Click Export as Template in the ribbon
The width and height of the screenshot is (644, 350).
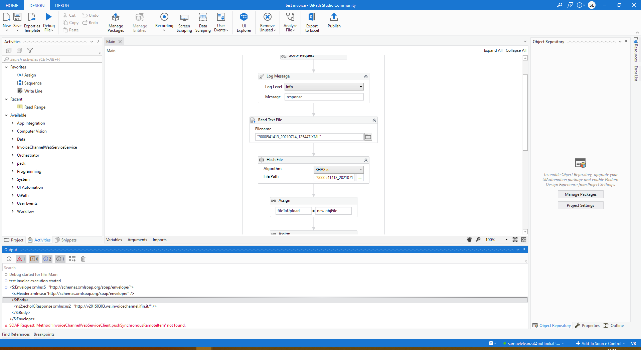pyautogui.click(x=32, y=22)
